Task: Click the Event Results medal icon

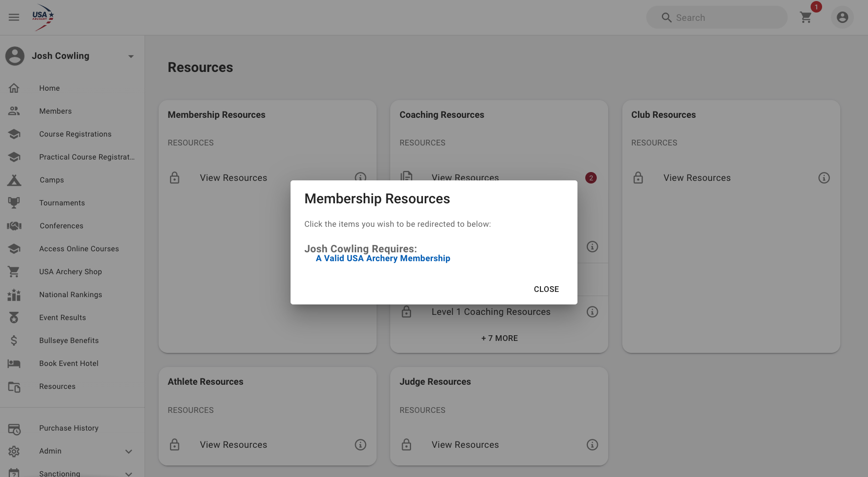Action: click(x=14, y=317)
